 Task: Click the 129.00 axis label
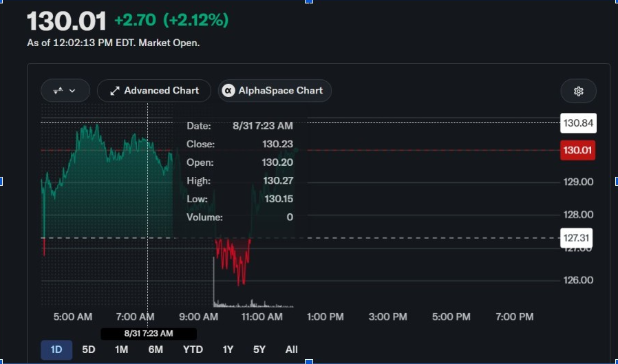pyautogui.click(x=578, y=182)
